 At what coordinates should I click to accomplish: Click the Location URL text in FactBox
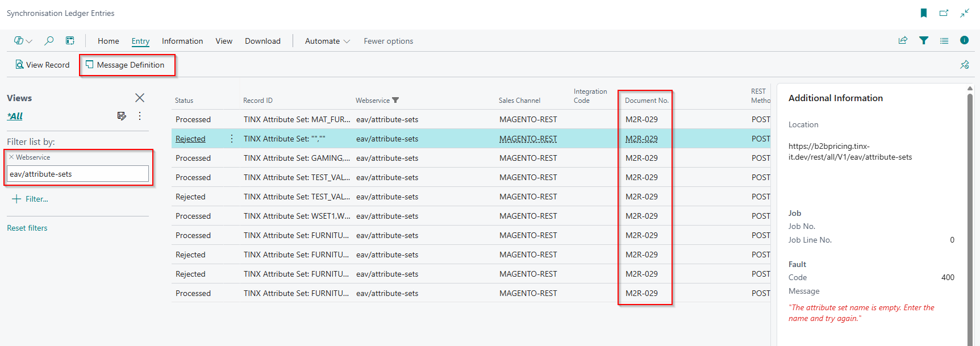[x=850, y=152]
